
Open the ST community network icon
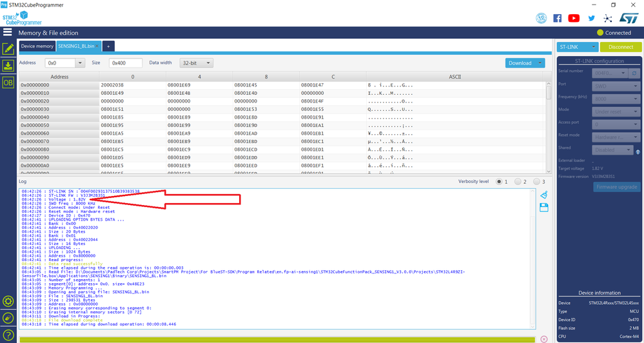click(607, 18)
